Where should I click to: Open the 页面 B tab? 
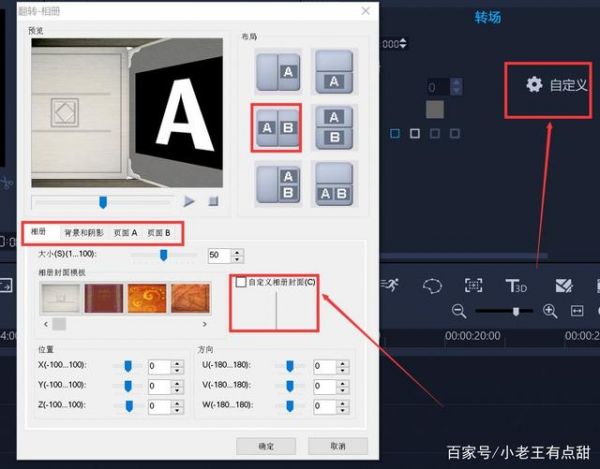pos(159,233)
